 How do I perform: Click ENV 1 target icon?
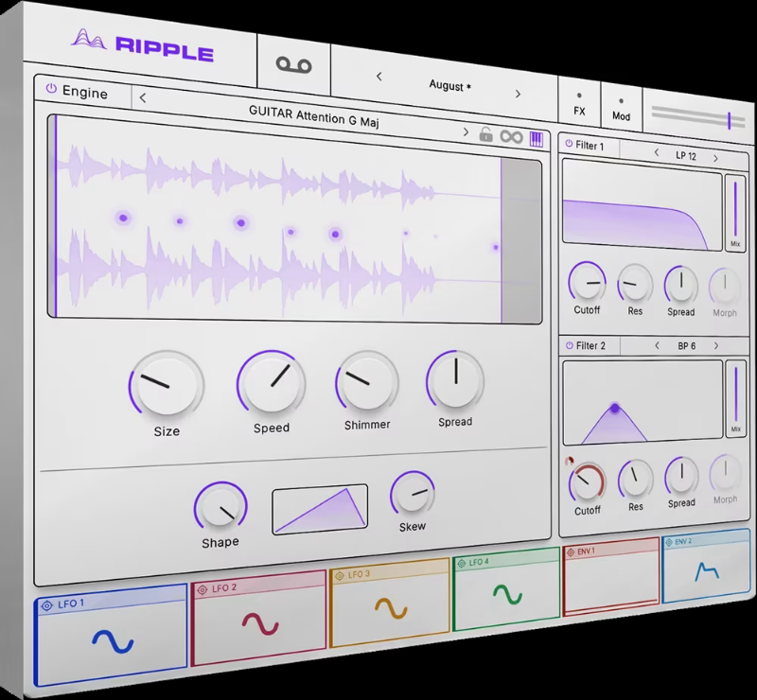click(x=571, y=551)
